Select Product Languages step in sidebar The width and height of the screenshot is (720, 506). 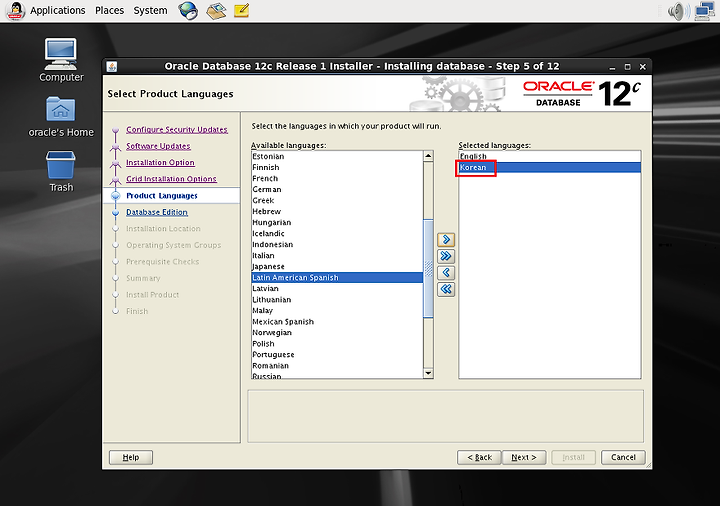pos(162,196)
